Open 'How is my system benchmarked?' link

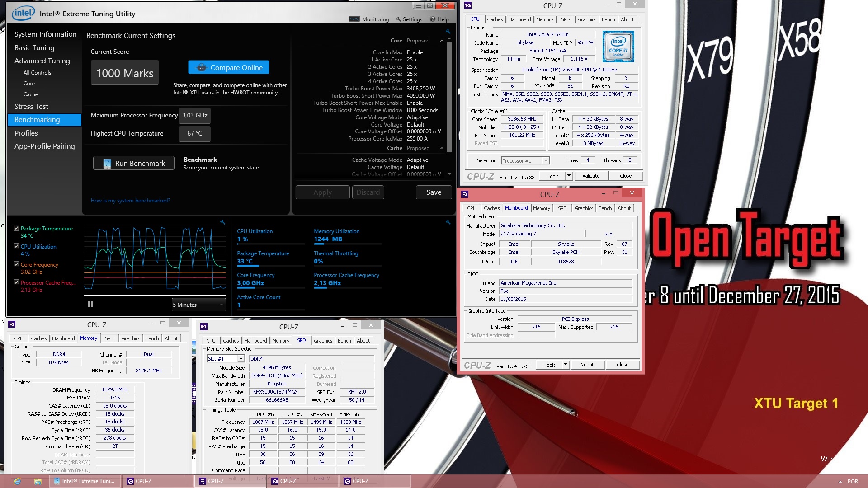(130, 201)
